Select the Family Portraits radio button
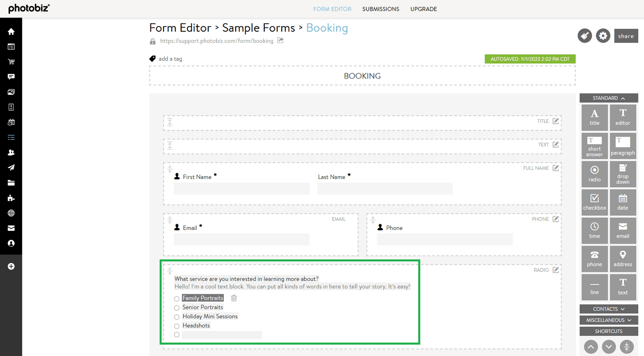Image resolution: width=644 pixels, height=356 pixels. (x=176, y=298)
